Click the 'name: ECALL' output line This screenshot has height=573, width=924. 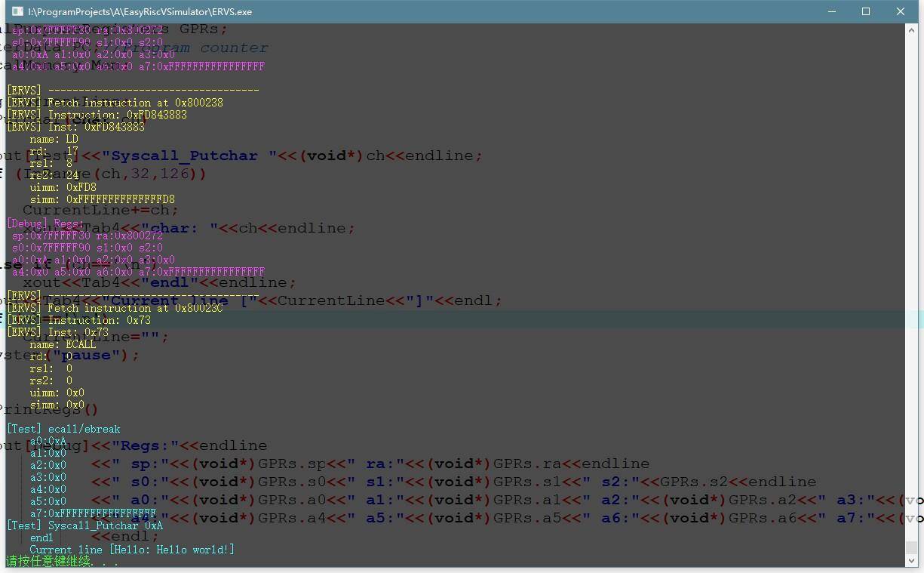(x=63, y=344)
